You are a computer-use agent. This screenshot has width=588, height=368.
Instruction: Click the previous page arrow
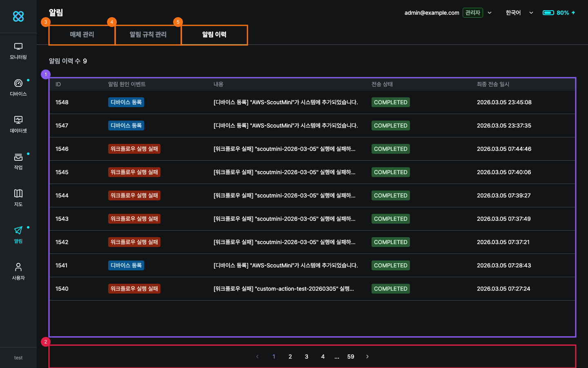pos(257,357)
